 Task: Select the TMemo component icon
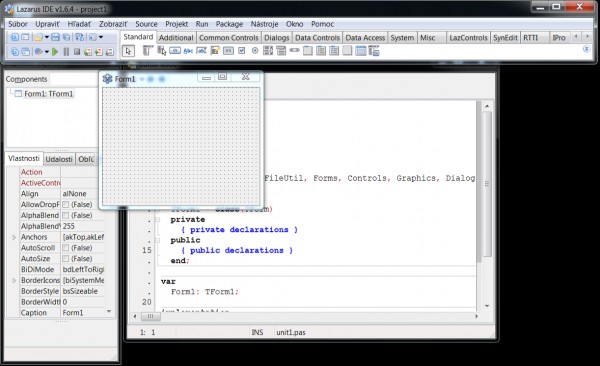pyautogui.click(x=215, y=51)
